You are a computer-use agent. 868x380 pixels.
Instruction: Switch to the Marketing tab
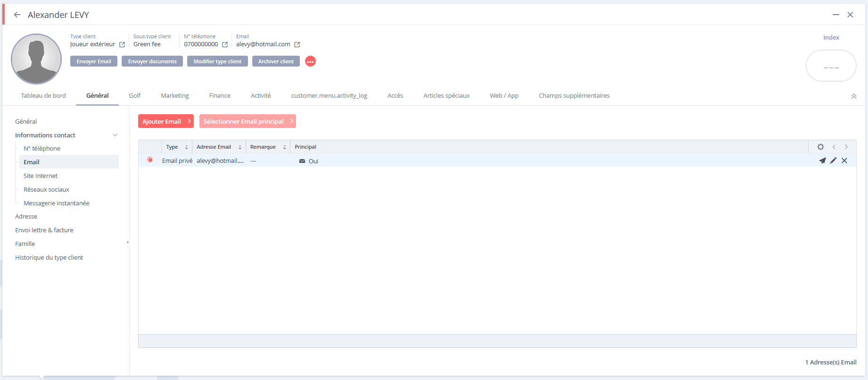click(175, 95)
